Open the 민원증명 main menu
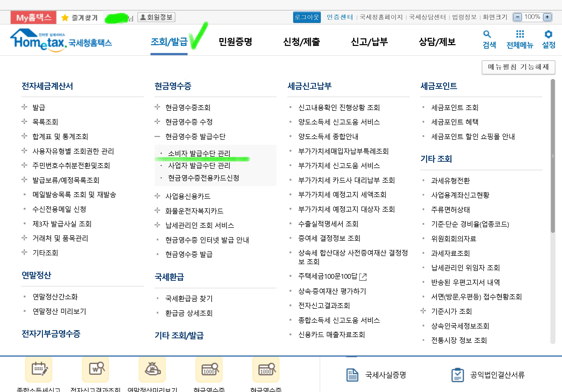The height and width of the screenshot is (392, 562). click(235, 42)
